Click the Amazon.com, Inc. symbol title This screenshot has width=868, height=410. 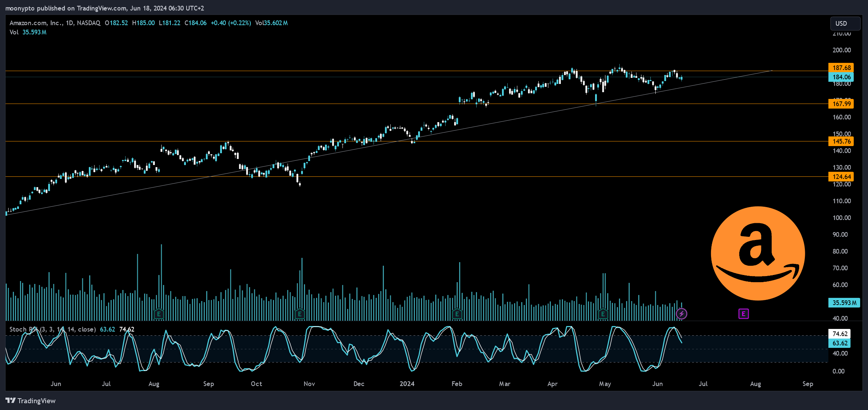pyautogui.click(x=55, y=23)
